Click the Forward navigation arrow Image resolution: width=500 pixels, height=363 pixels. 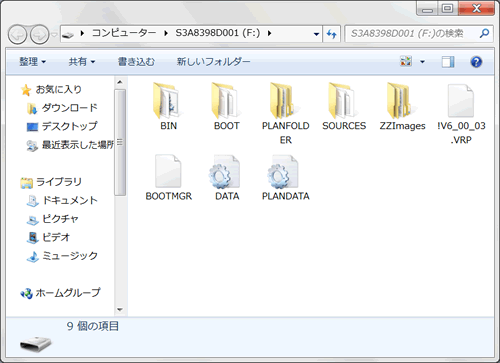40,34
